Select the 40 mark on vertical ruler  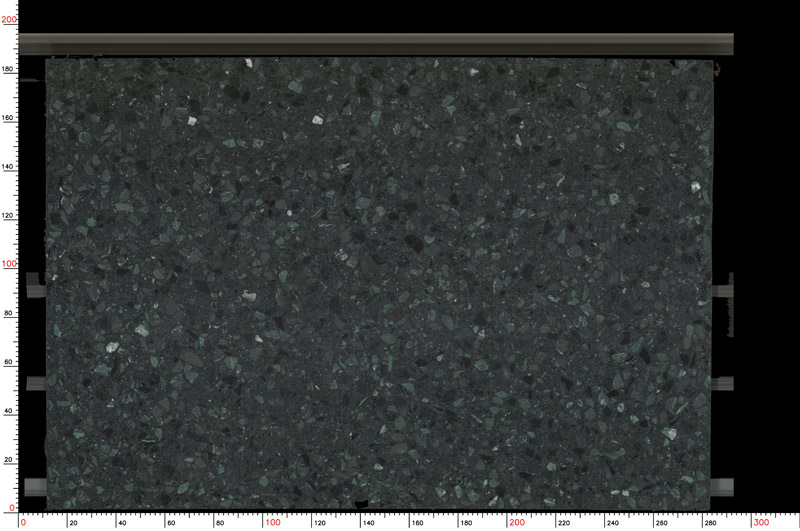pyautogui.click(x=10, y=411)
